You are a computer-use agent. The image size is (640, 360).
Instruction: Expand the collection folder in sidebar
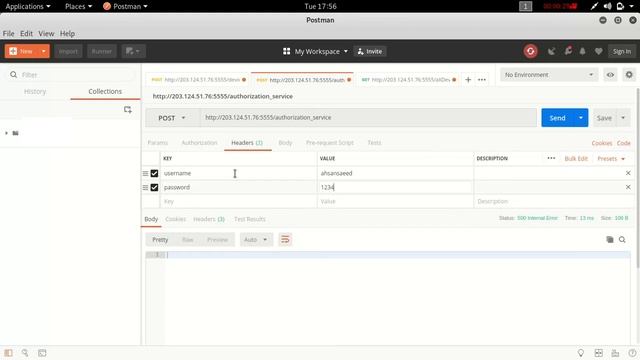(6, 133)
